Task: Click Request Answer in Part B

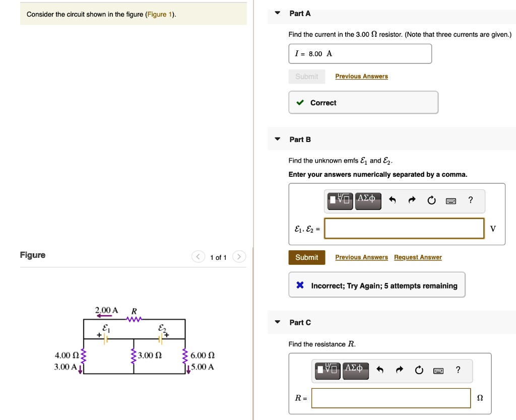Action: pos(418,257)
